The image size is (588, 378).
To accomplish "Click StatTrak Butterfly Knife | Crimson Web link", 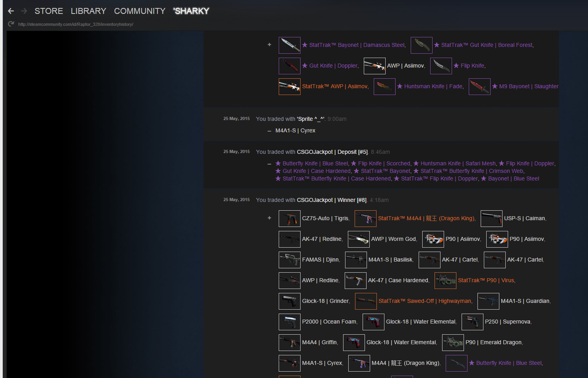I will point(468,171).
